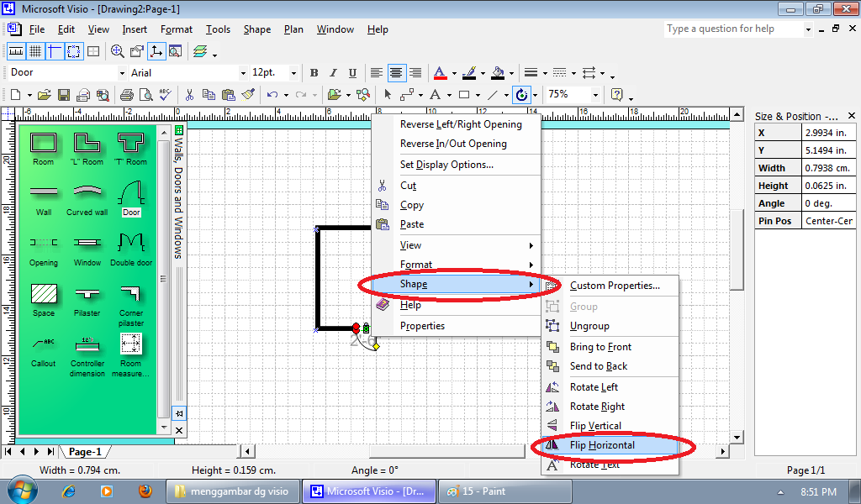Toggle the Grid display button
The height and width of the screenshot is (504, 861).
click(35, 51)
